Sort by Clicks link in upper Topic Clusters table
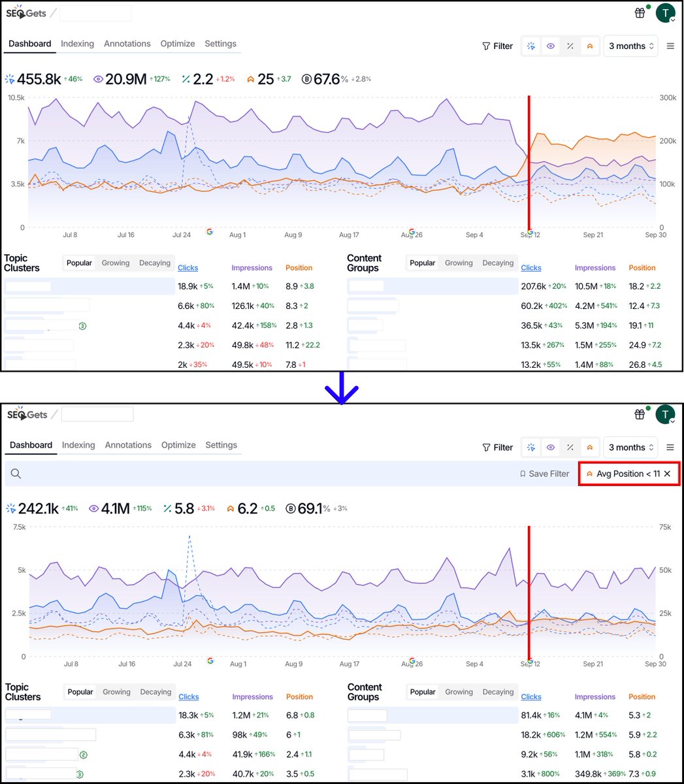Image resolution: width=684 pixels, height=784 pixels. [187, 268]
